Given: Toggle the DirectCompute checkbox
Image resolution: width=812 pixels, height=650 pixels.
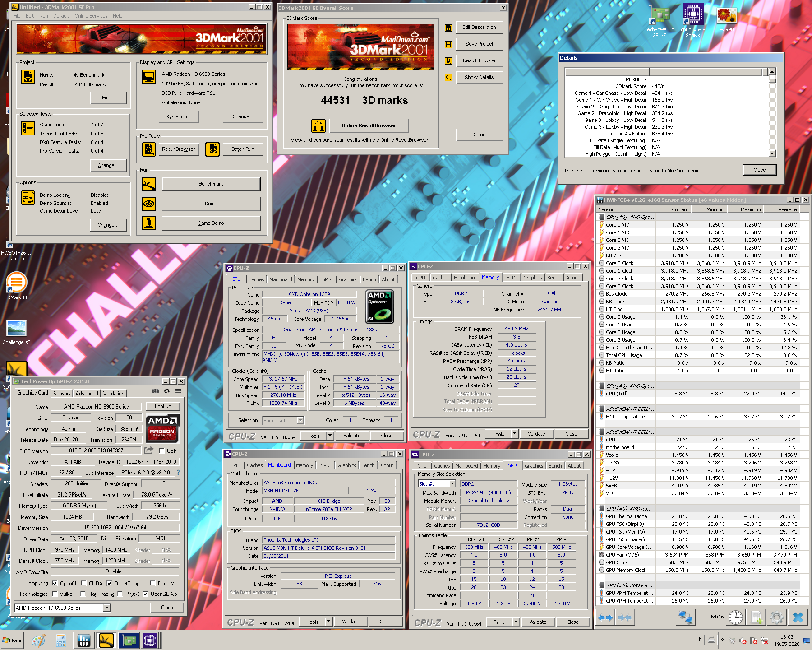Looking at the screenshot, I should 109,584.
